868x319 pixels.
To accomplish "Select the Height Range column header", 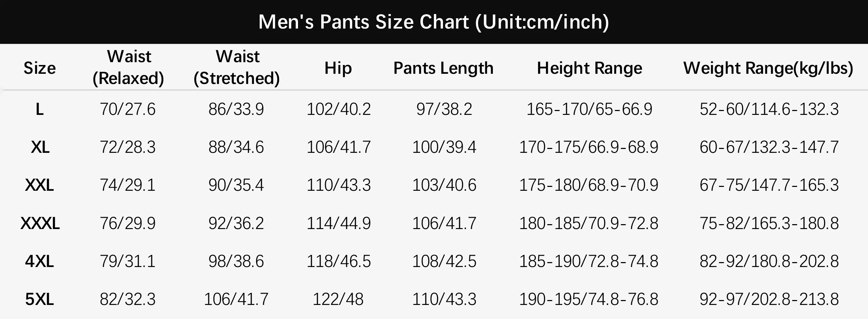I will tap(589, 68).
